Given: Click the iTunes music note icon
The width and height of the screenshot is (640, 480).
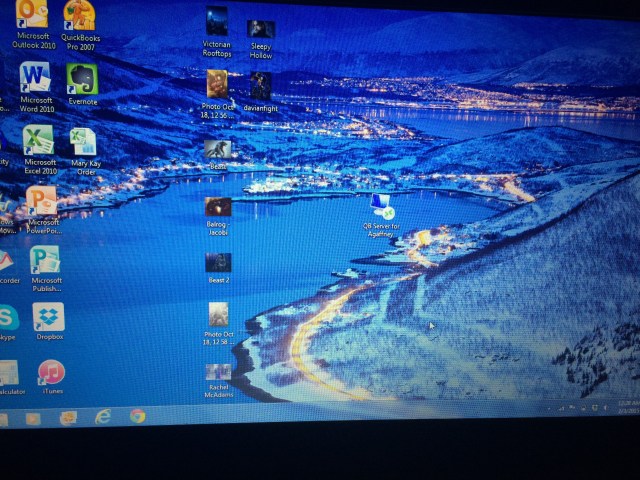Looking at the screenshot, I should pos(51,373).
